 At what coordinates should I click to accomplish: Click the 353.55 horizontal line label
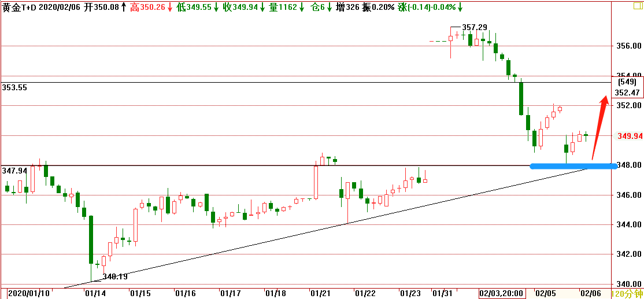coord(14,87)
